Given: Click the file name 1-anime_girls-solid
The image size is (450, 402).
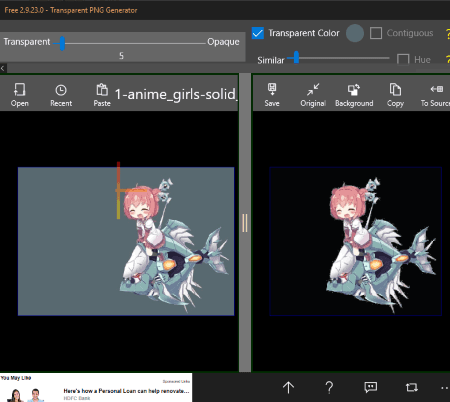Looking at the screenshot, I should pyautogui.click(x=176, y=94).
